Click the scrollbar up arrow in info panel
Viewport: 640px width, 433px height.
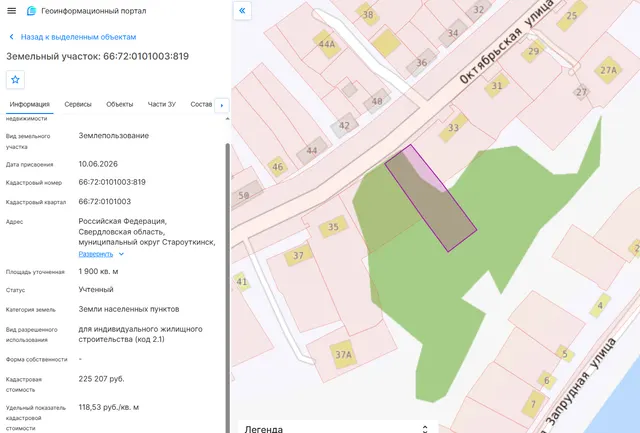(x=228, y=119)
